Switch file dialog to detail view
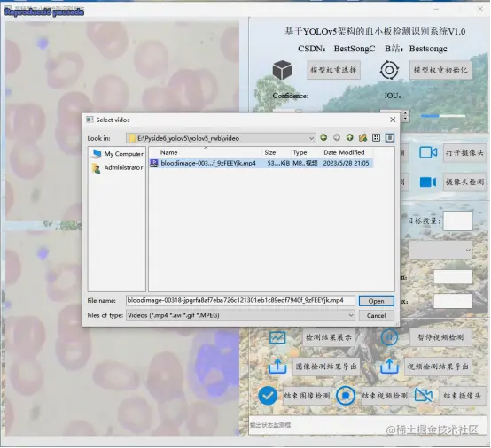The height and width of the screenshot is (448, 491). click(x=390, y=137)
